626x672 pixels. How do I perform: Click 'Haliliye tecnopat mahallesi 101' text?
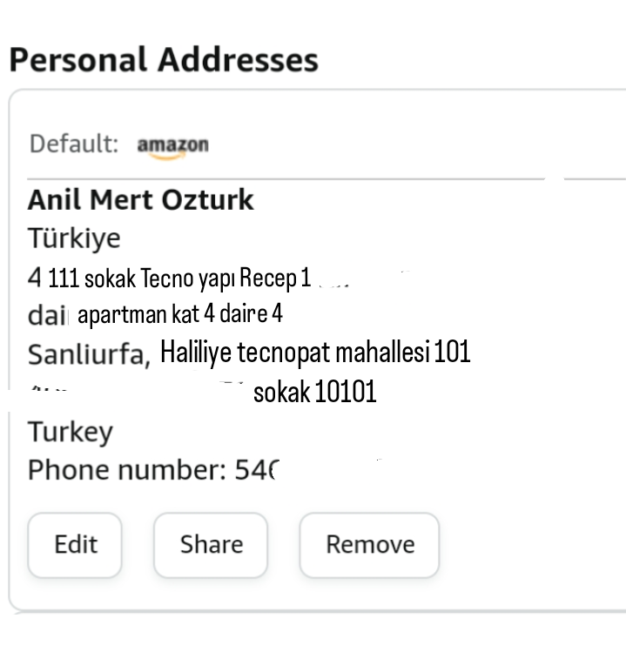(315, 352)
